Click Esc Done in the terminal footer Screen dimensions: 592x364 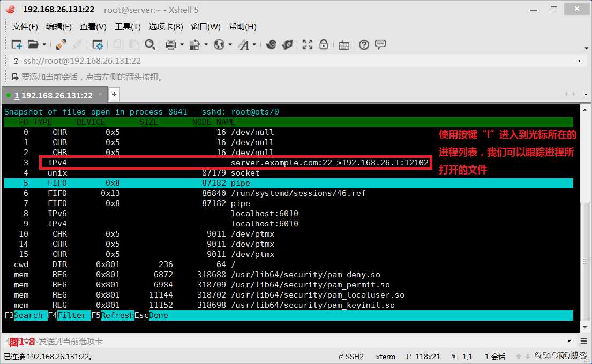click(x=152, y=315)
